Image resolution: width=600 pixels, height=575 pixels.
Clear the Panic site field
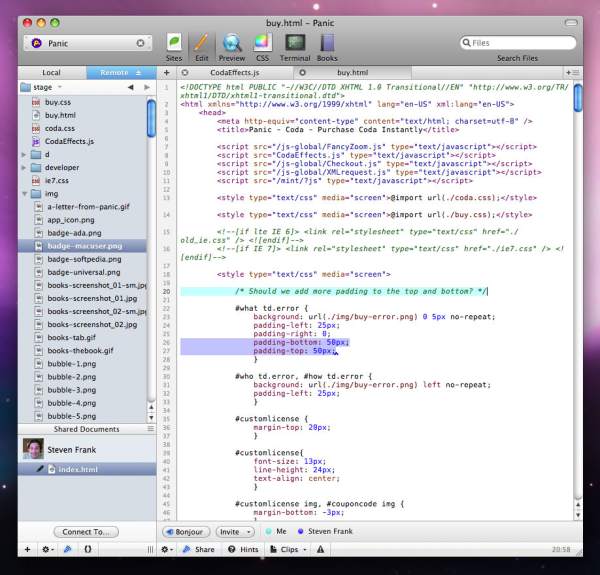pyautogui.click(x=140, y=43)
